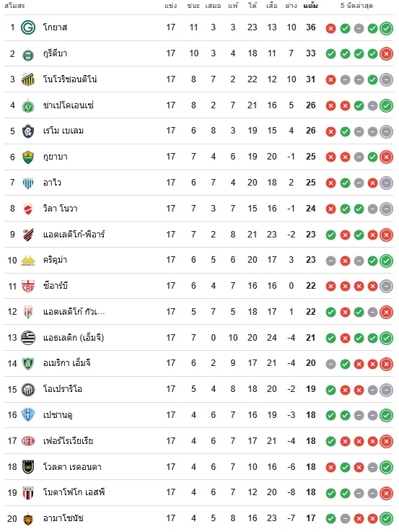Click the 5 นัดล่าสุด column header
The width and height of the screenshot is (399, 532).
[356, 6]
